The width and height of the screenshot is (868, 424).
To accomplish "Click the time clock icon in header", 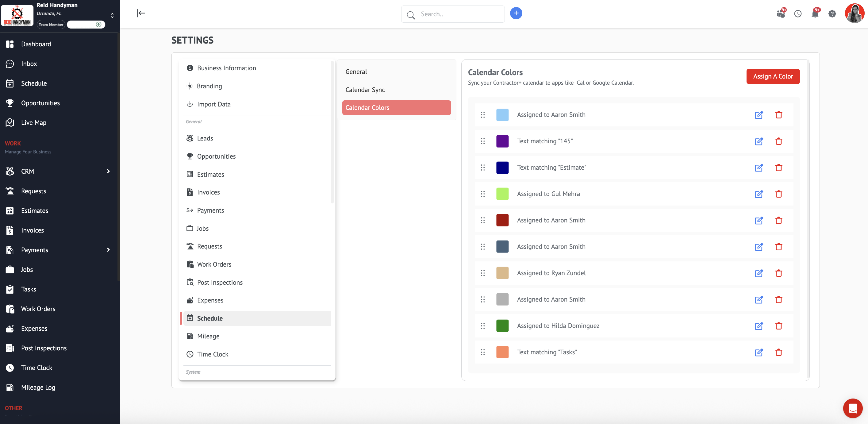I will pyautogui.click(x=797, y=14).
